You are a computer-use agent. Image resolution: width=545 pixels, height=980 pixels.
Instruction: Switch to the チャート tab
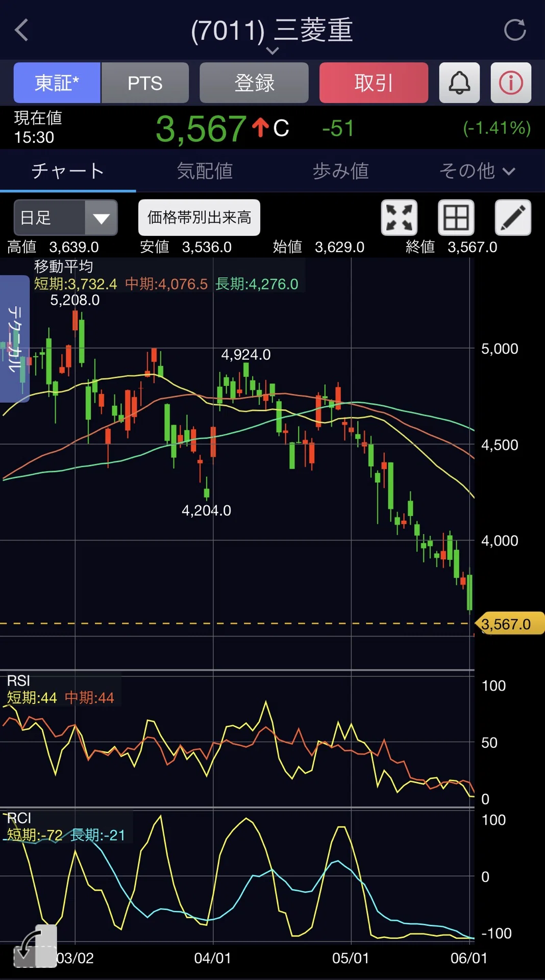coord(68,171)
